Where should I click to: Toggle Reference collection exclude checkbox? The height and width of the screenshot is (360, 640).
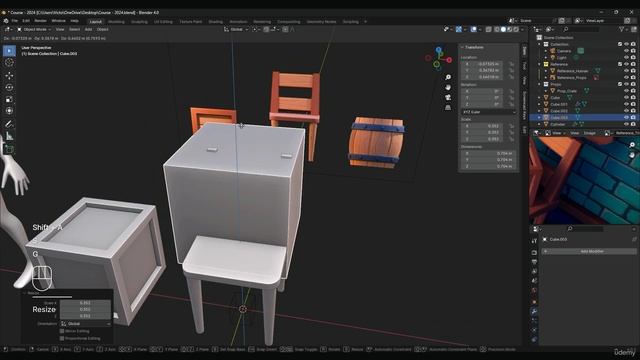pos(620,64)
